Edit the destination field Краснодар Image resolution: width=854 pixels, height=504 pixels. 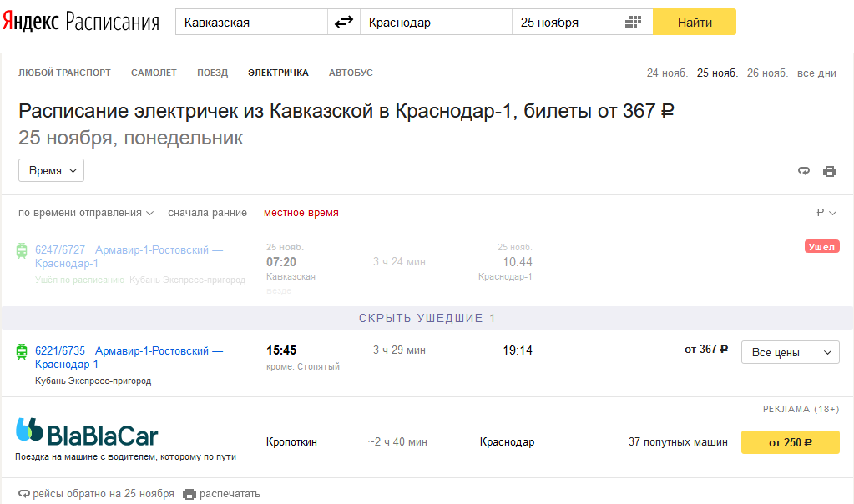(x=436, y=23)
